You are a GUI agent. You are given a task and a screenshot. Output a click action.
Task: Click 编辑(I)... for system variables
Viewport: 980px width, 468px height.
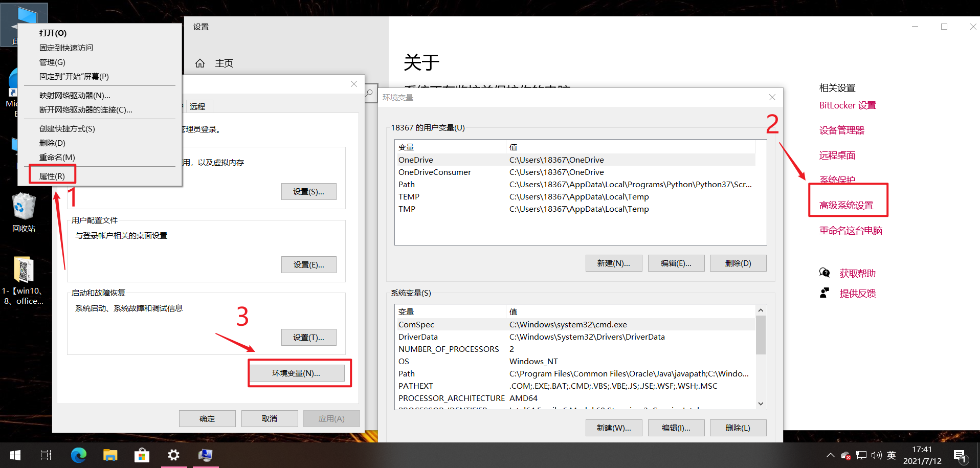676,428
